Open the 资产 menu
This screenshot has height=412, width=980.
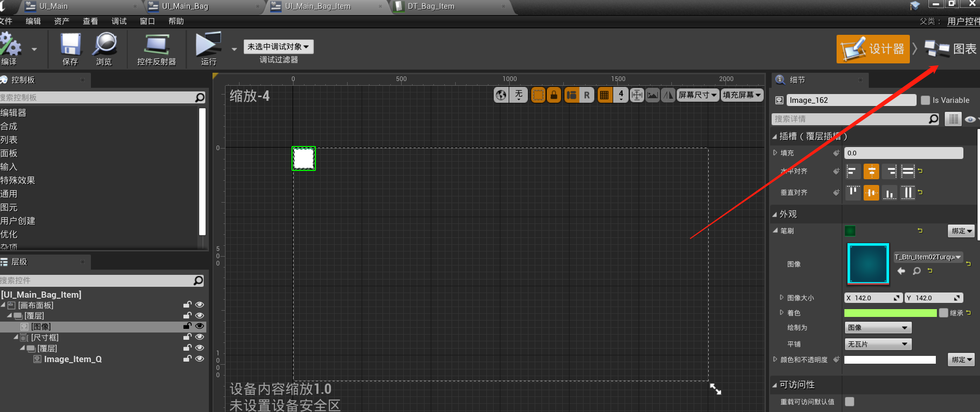tap(62, 21)
